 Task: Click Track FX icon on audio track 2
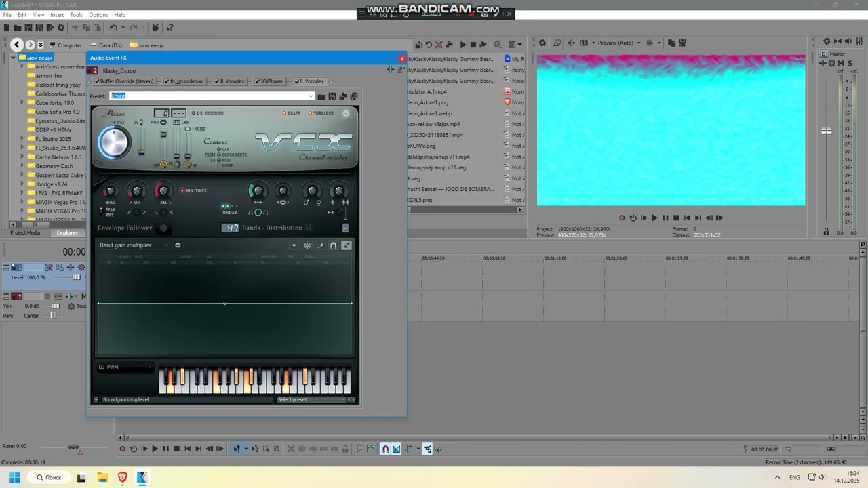point(69,296)
